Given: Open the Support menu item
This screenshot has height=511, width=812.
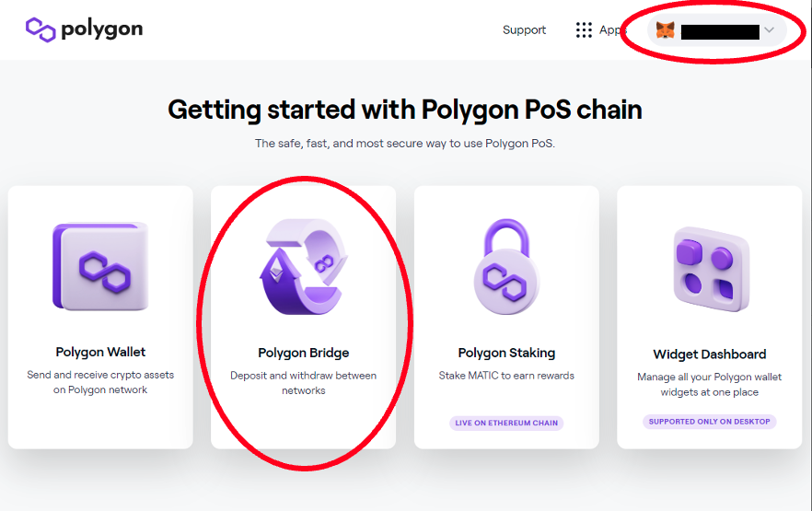Looking at the screenshot, I should 524,30.
